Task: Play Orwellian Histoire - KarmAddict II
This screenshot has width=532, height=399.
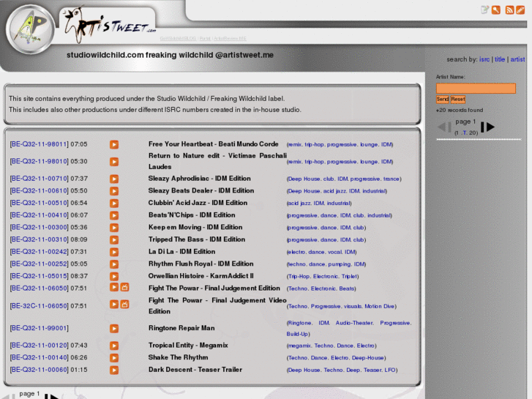Action: tap(114, 277)
